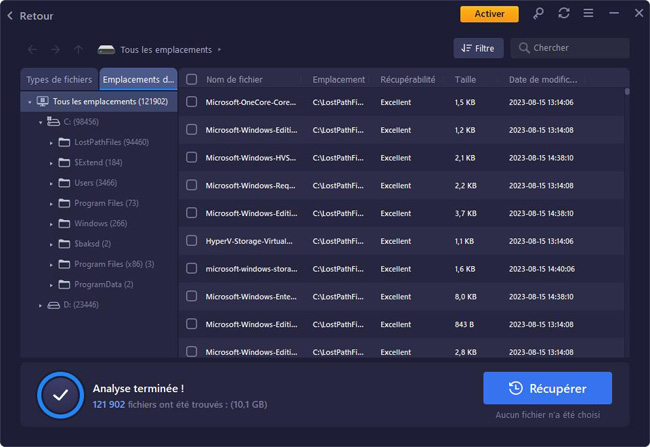The height and width of the screenshot is (447, 650).
Task: Click the computer icon for Tous les emplacements
Action: click(42, 101)
